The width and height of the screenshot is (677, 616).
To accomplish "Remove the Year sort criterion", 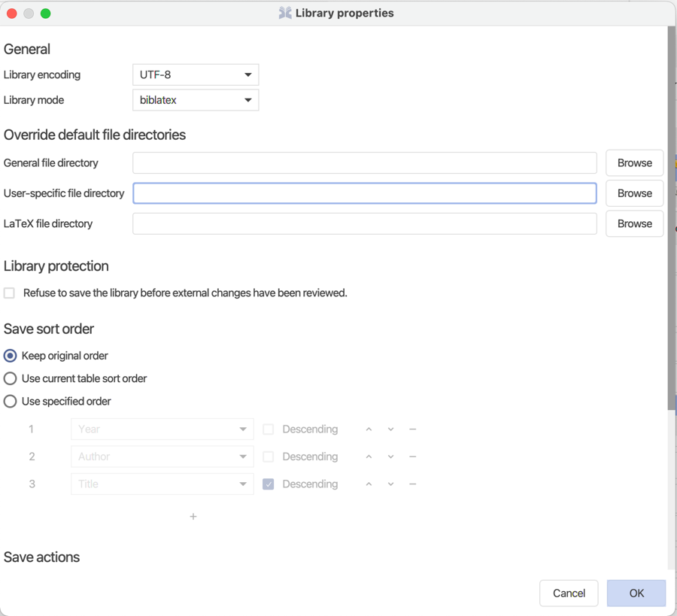I will pyautogui.click(x=412, y=429).
